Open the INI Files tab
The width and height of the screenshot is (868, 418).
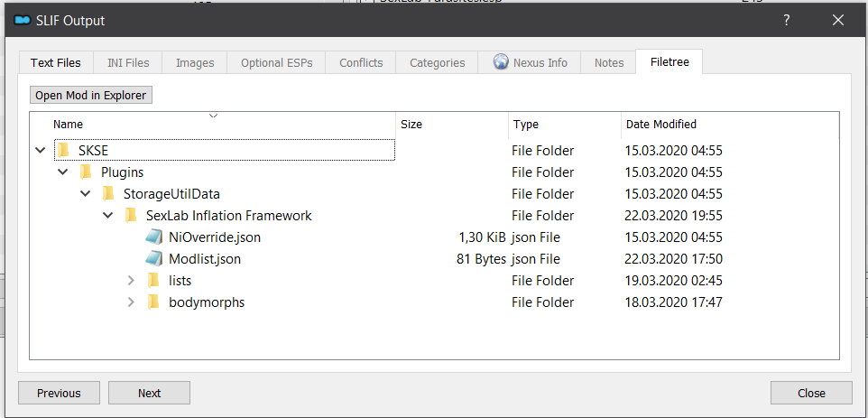(x=128, y=62)
